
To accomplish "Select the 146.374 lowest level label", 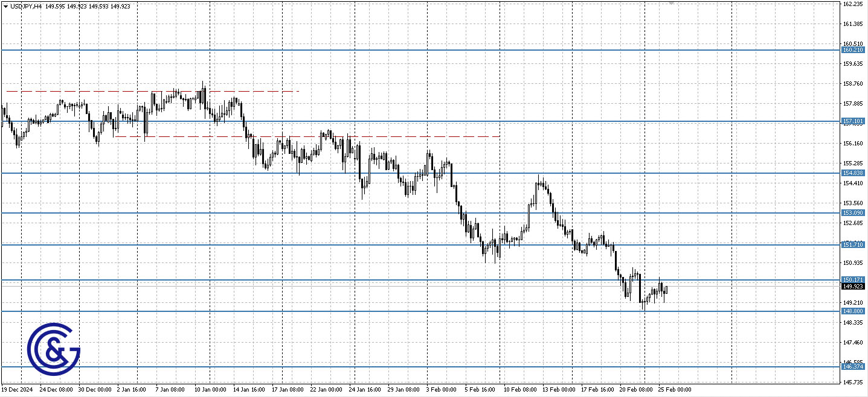I will (x=853, y=367).
